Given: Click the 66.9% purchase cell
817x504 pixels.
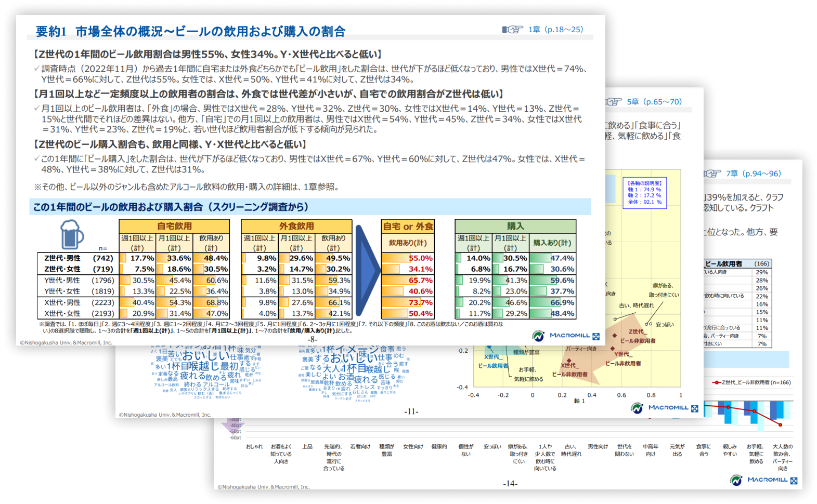Looking at the screenshot, I should pos(552,302).
